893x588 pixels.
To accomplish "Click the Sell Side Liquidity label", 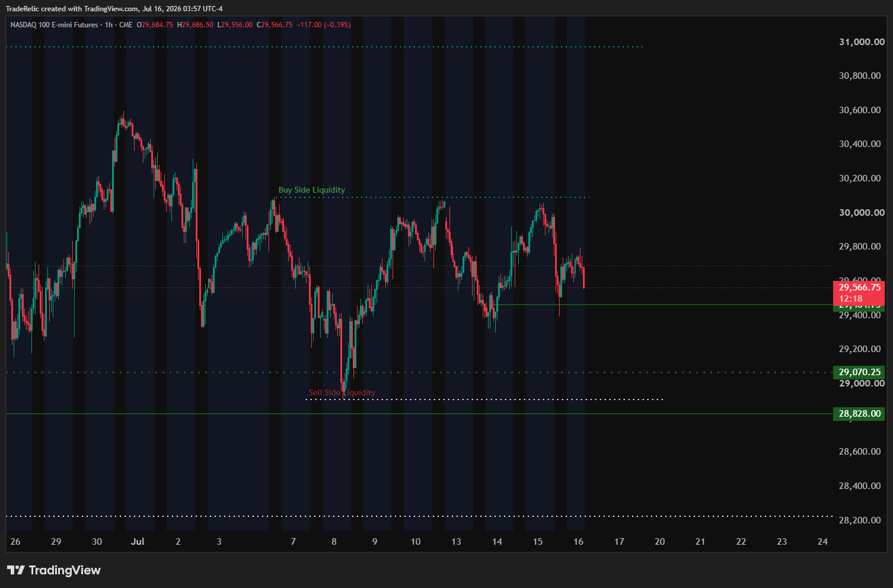I will coord(342,392).
